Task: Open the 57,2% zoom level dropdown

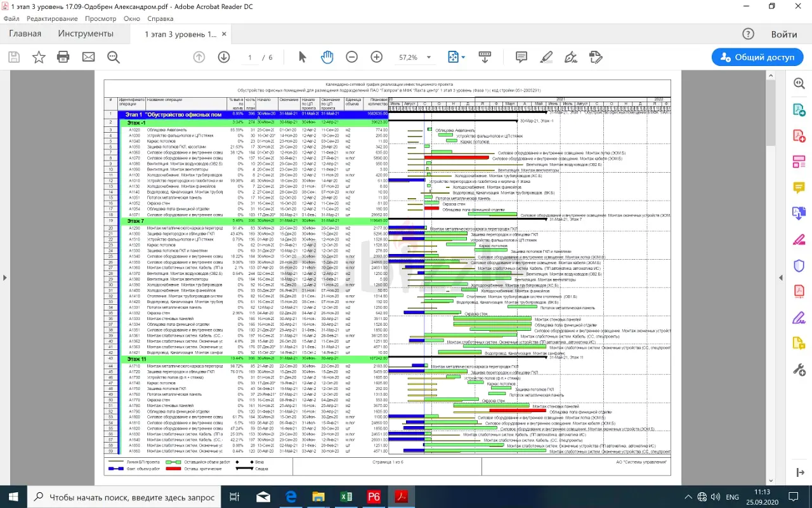Action: click(429, 57)
